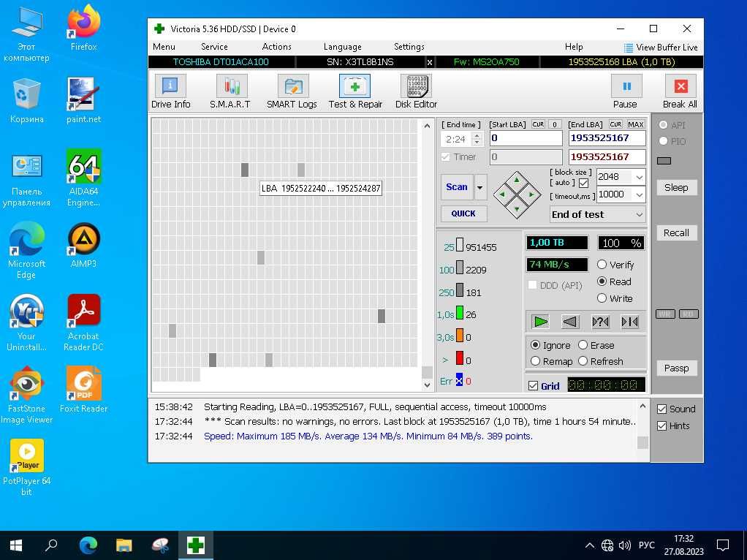Click the Windows Start button

pyautogui.click(x=16, y=545)
